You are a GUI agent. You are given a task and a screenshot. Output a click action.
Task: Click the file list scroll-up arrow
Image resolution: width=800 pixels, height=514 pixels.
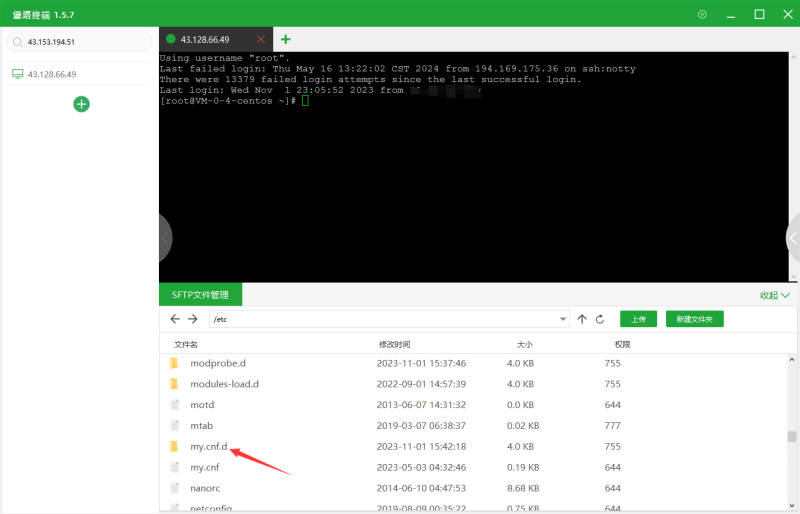791,359
